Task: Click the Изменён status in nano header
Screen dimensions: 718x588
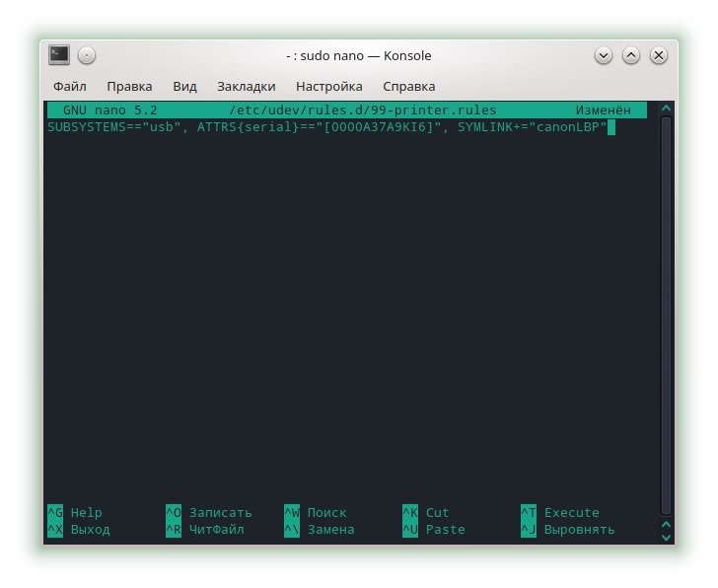Action: click(603, 110)
